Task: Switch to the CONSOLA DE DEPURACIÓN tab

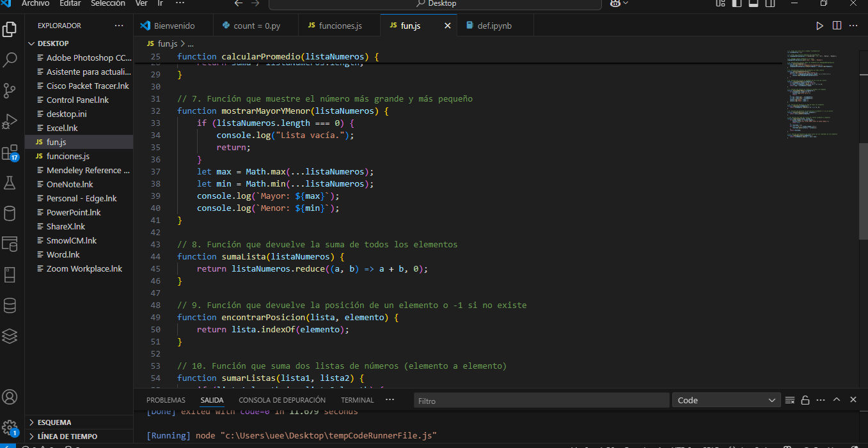Action: point(282,400)
